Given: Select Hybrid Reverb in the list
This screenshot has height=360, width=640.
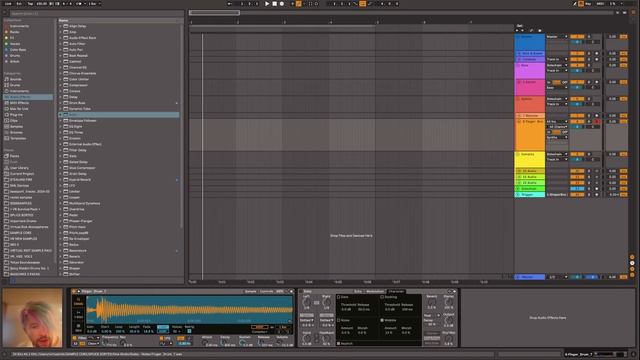Looking at the screenshot, I should coord(80,180).
